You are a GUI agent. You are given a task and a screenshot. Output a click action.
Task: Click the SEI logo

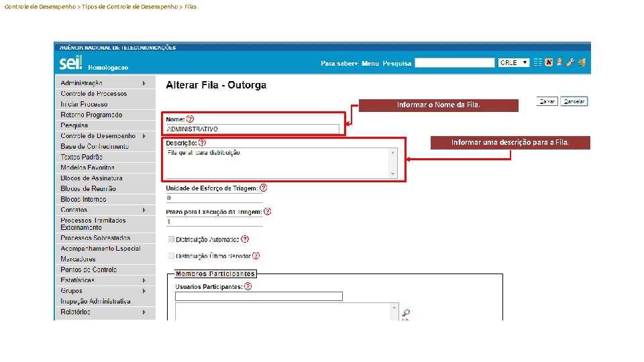click(70, 63)
